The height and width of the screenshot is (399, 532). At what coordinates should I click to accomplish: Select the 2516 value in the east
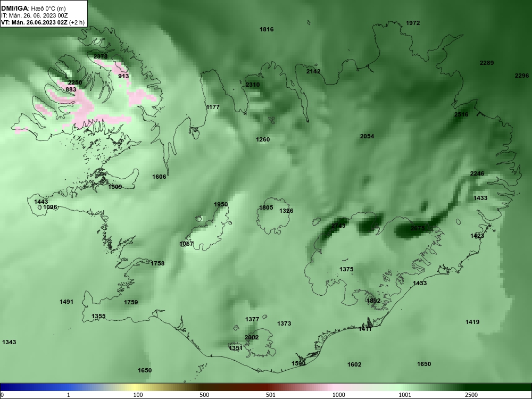point(461,114)
